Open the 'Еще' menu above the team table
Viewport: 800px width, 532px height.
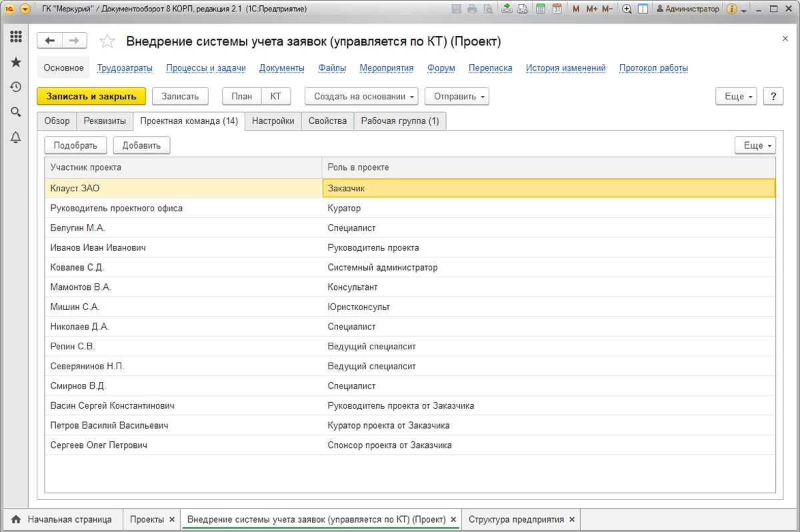coord(755,145)
